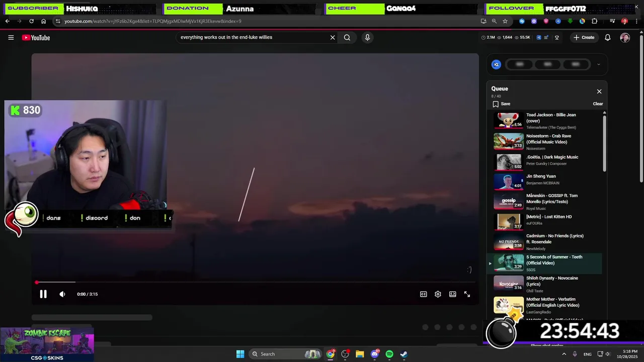Start voice search with microphone icon
644x362 pixels.
click(x=367, y=37)
